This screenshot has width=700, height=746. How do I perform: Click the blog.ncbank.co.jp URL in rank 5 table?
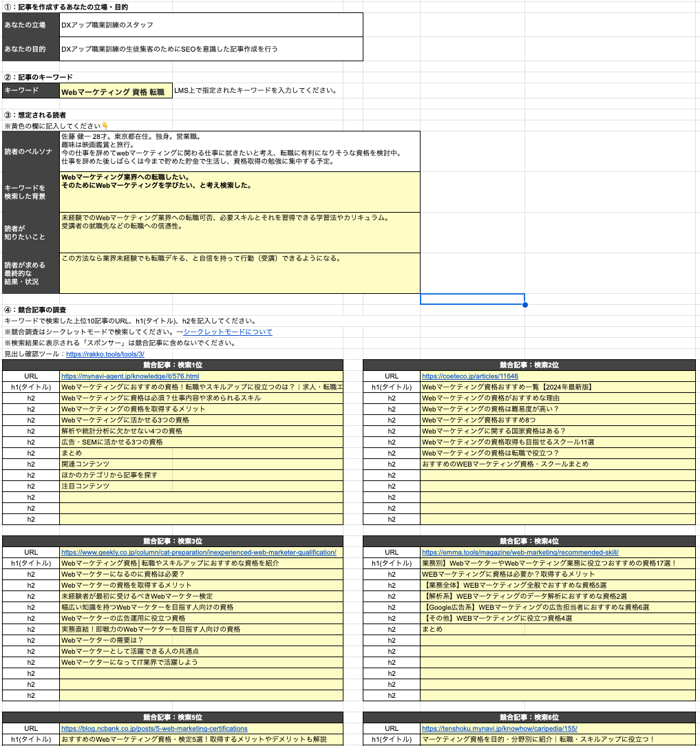[154, 729]
